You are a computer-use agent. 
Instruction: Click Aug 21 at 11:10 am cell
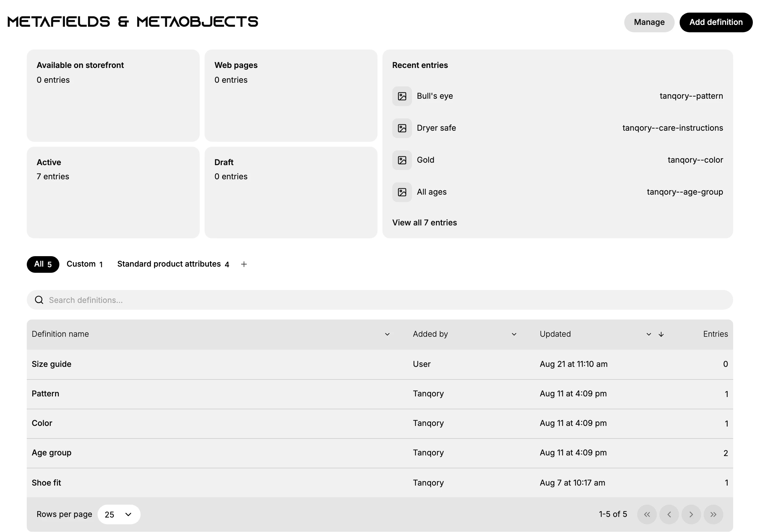(x=573, y=364)
